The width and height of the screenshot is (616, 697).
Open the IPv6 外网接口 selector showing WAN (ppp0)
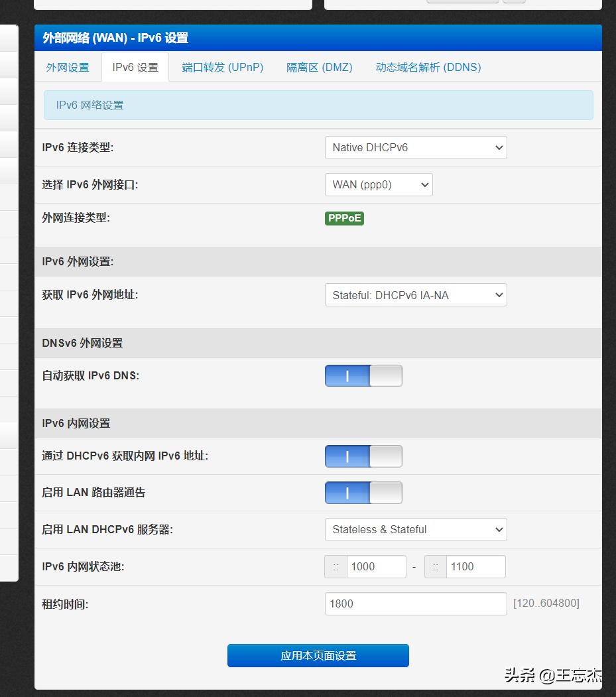click(379, 184)
